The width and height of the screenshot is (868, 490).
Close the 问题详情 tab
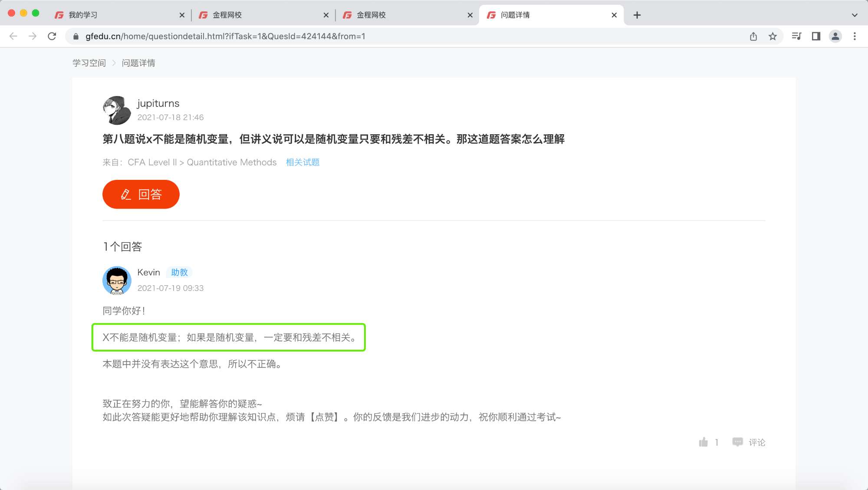coord(614,15)
